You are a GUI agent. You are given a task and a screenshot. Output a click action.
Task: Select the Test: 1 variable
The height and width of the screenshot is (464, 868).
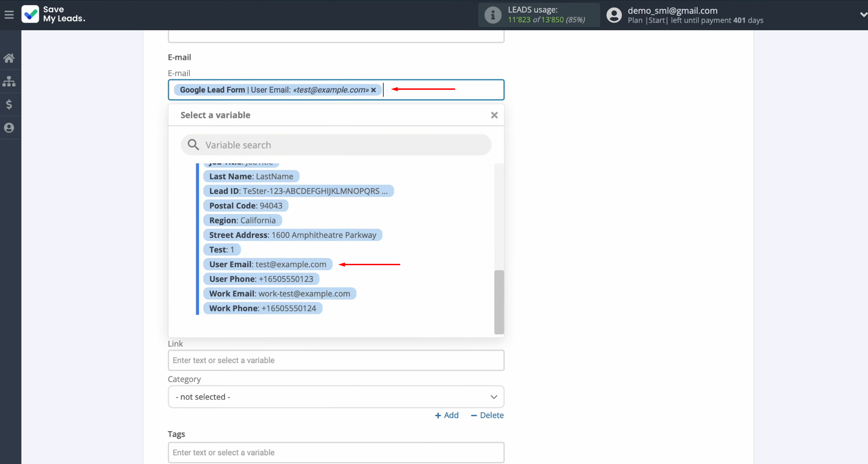(222, 250)
